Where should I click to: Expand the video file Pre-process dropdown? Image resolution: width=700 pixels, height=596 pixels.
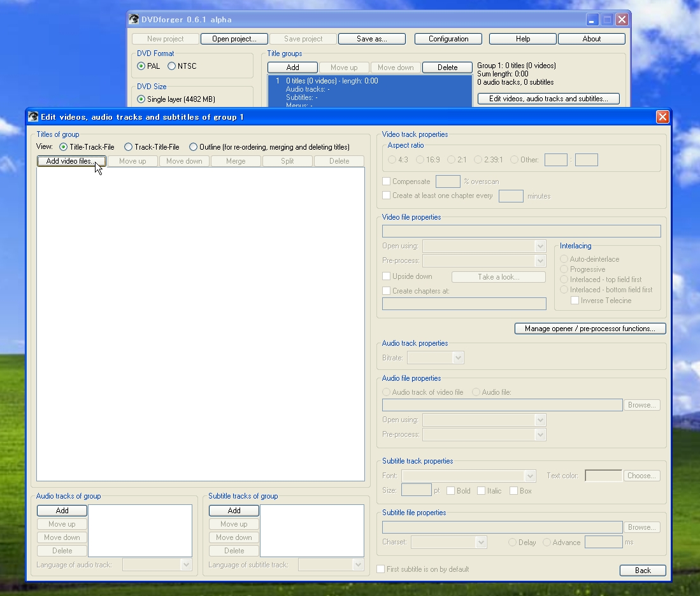pos(540,260)
